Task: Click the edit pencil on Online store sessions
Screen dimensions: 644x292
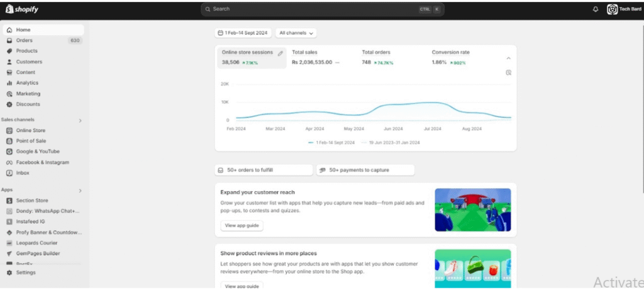Action: pos(280,53)
